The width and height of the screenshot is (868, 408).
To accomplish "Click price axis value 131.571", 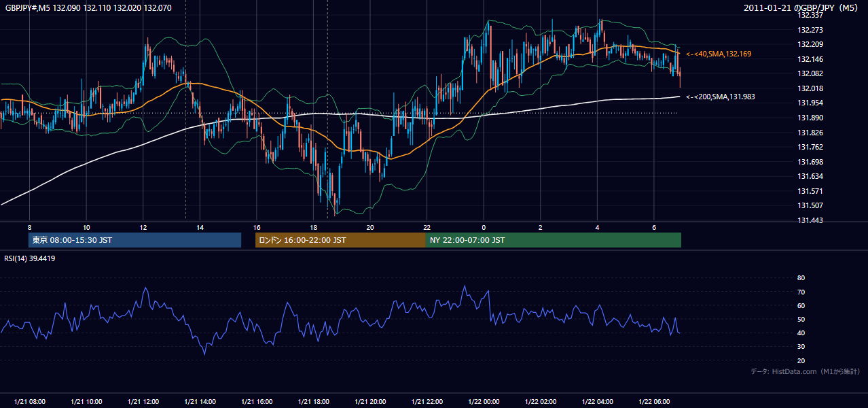I will (x=810, y=191).
